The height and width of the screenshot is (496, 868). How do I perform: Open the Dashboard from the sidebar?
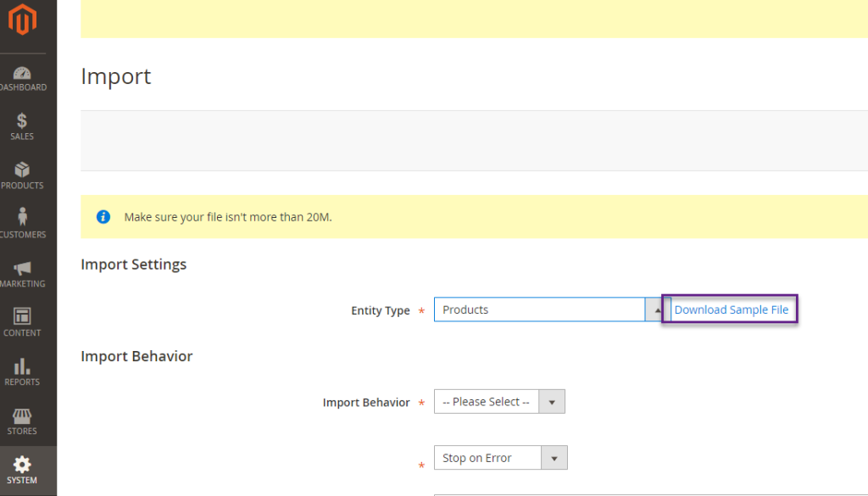[23, 79]
